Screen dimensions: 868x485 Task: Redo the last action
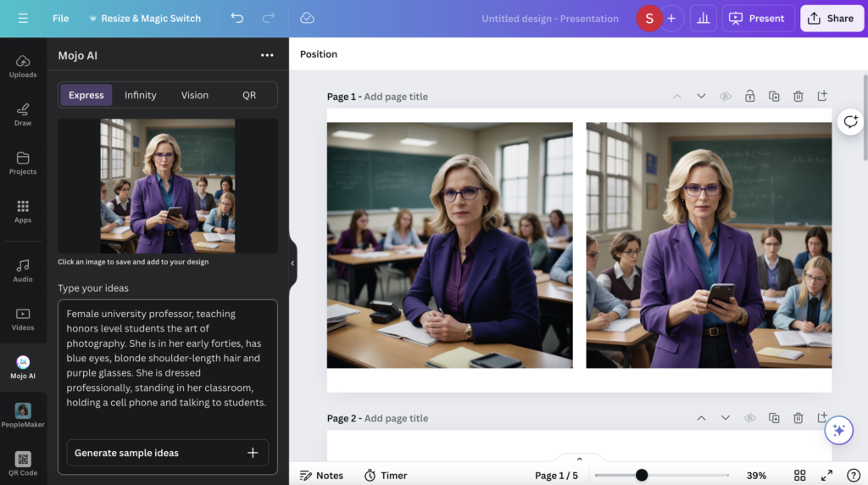click(x=269, y=19)
